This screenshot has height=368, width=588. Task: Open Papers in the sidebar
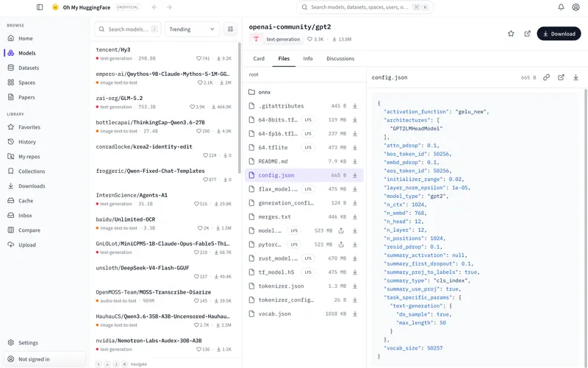point(45,97)
